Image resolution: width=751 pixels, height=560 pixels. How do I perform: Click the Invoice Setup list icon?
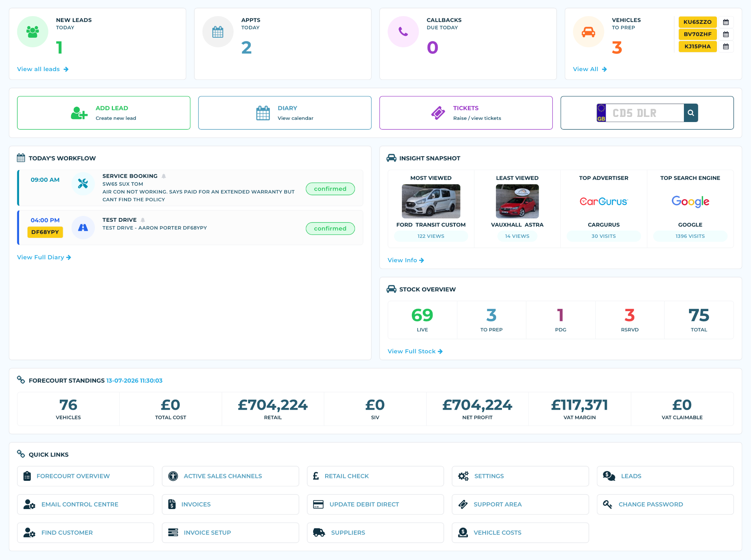click(x=173, y=533)
